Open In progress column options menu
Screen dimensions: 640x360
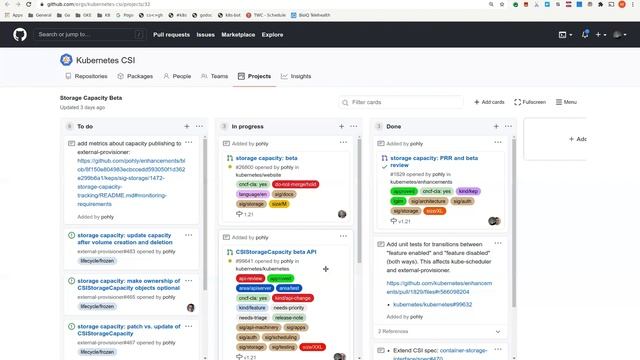[x=353, y=127]
